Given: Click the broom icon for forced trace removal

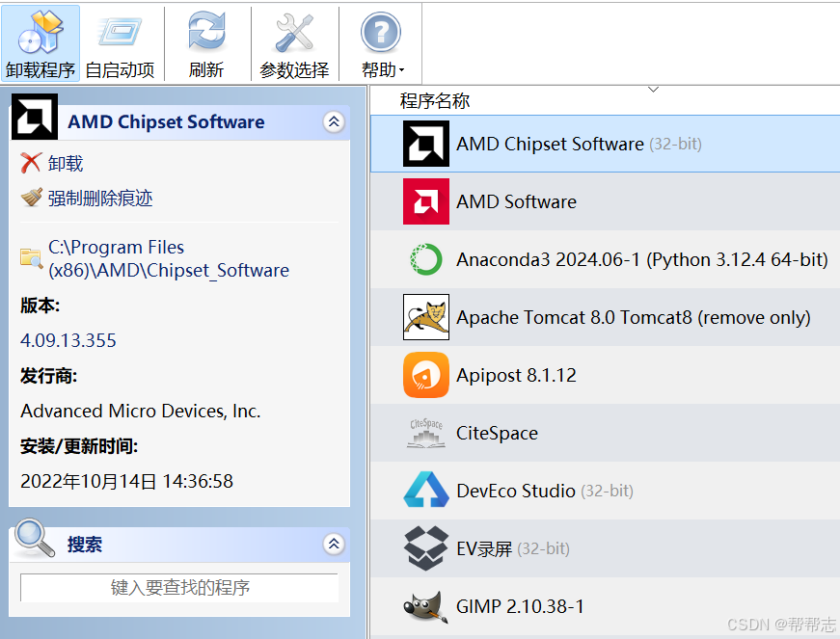Looking at the screenshot, I should [x=32, y=198].
